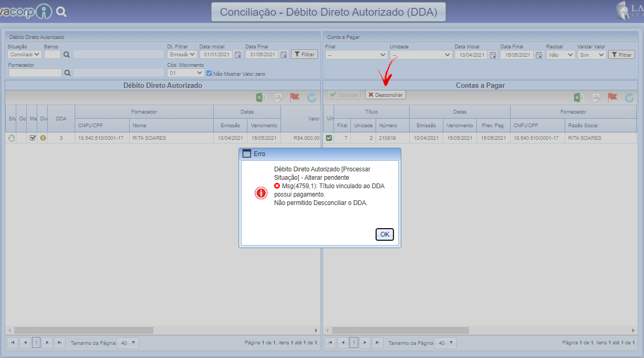Toggle the Não Mostrar Valor zero checkbox
Image resolution: width=644 pixels, height=358 pixels.
tap(209, 74)
